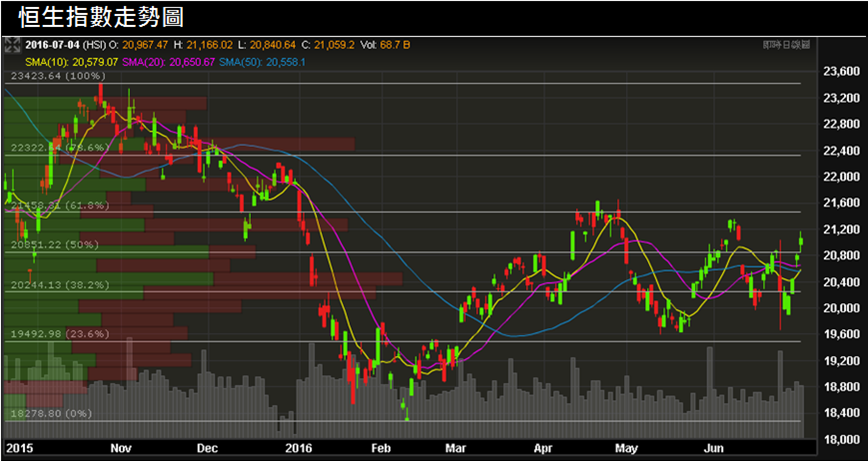Click the volume value 68.7 B
Screen dimensions: 868x461
[394, 45]
